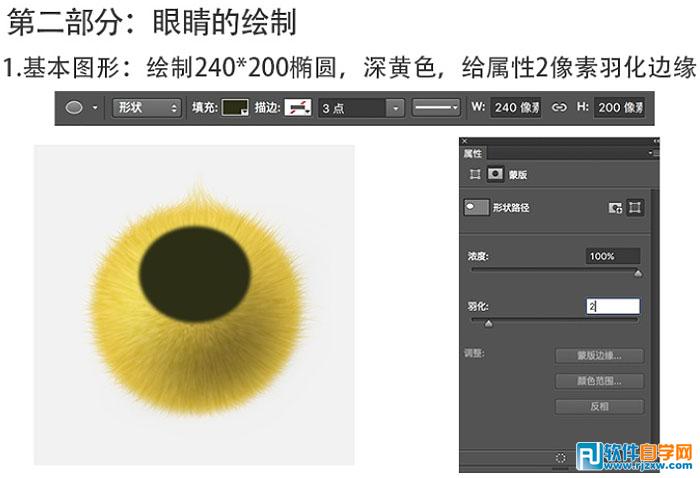Select the 蒙版 mask icon
This screenshot has width=700, height=478.
click(495, 174)
